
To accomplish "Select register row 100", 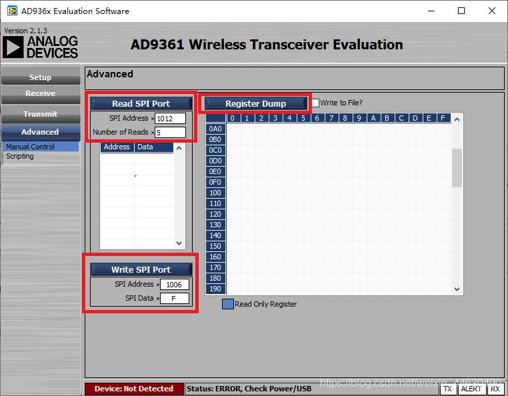I will (x=215, y=193).
